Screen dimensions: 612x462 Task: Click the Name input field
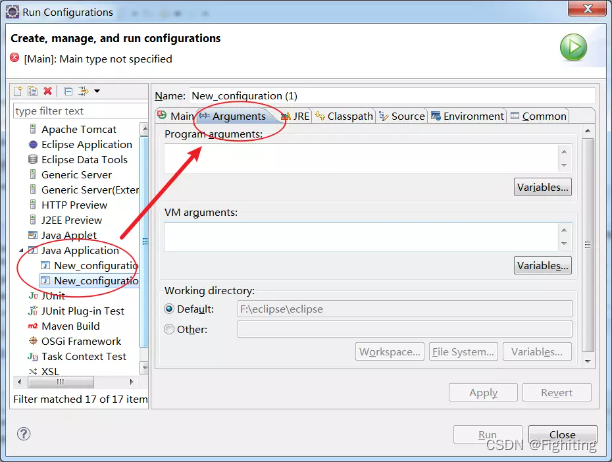point(392,96)
